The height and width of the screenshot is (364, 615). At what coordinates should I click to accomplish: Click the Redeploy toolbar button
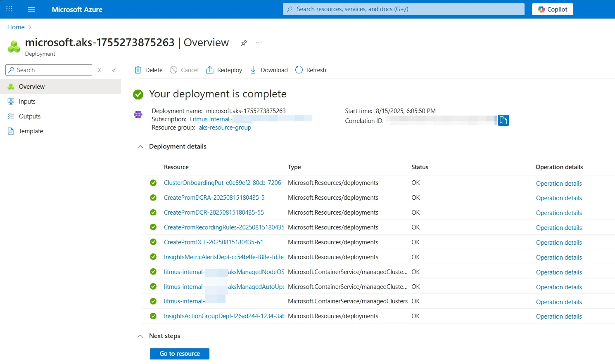point(224,70)
